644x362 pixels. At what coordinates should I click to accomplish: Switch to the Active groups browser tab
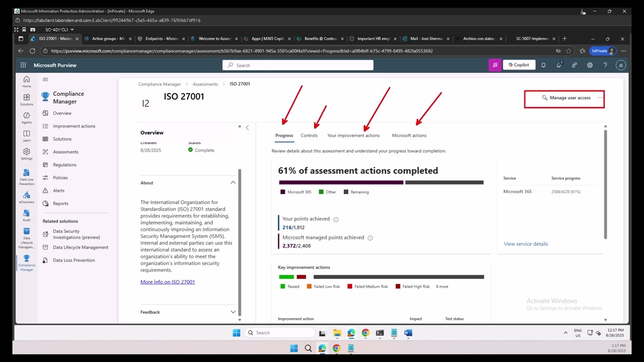(x=109, y=39)
